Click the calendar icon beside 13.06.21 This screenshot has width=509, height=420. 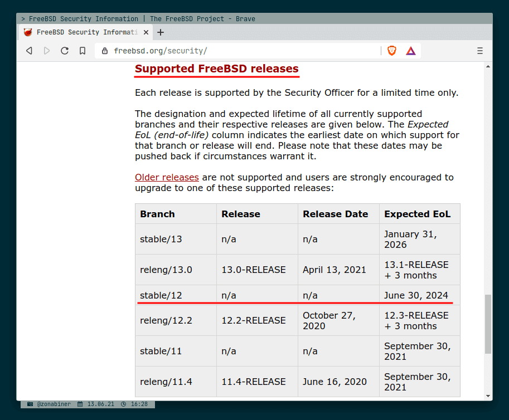(x=80, y=404)
